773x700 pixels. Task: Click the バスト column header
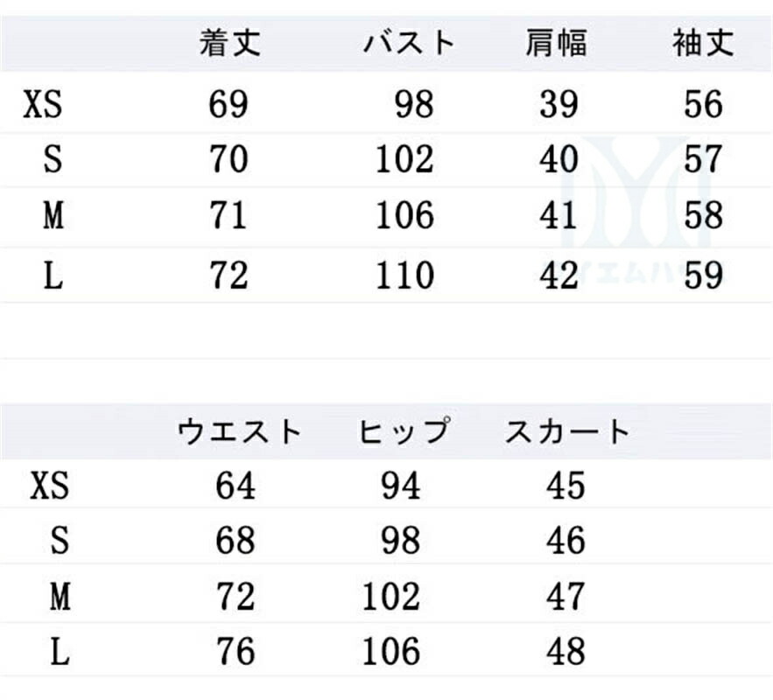(x=410, y=43)
